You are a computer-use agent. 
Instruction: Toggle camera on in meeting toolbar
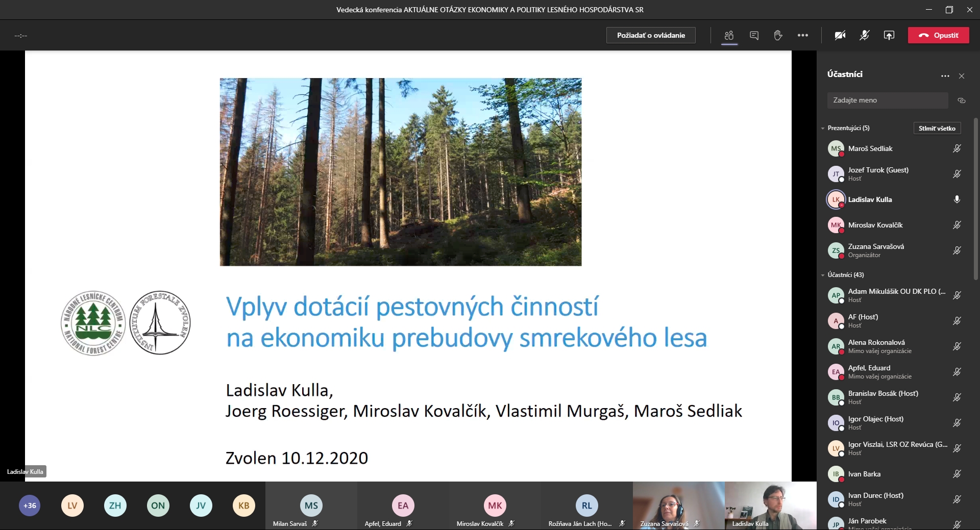coord(840,35)
